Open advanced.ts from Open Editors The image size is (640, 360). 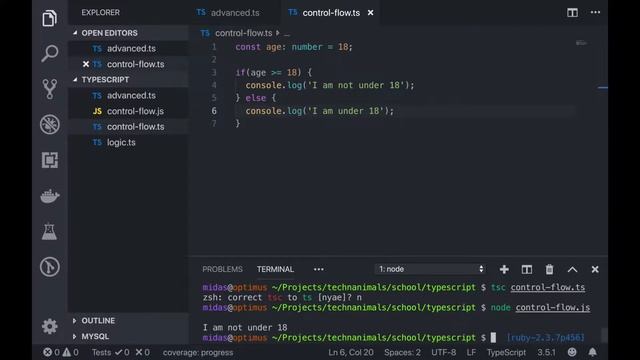pos(128,49)
